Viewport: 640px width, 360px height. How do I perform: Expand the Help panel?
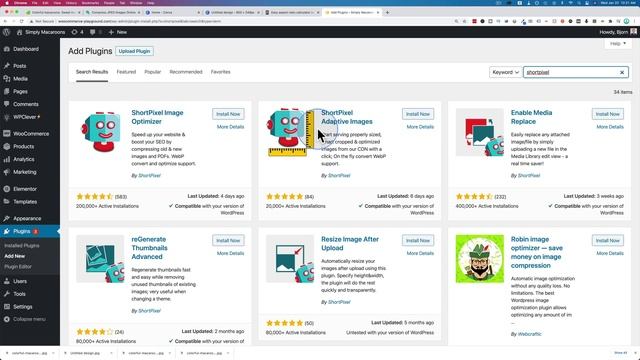point(618,43)
